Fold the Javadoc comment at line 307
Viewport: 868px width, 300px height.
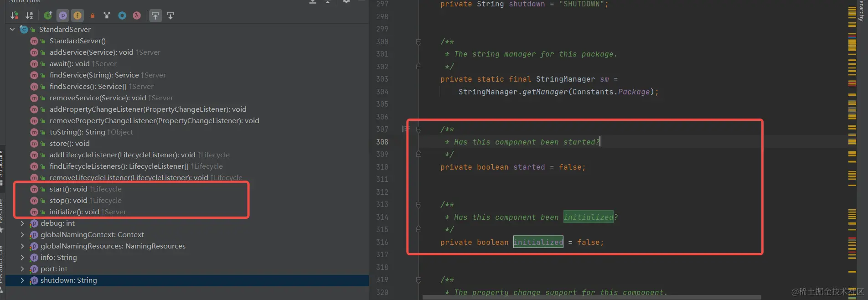(418, 129)
